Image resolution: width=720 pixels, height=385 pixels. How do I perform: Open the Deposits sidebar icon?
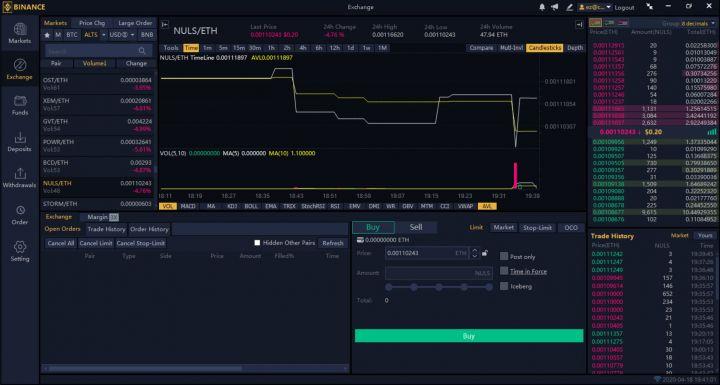pyautogui.click(x=20, y=137)
